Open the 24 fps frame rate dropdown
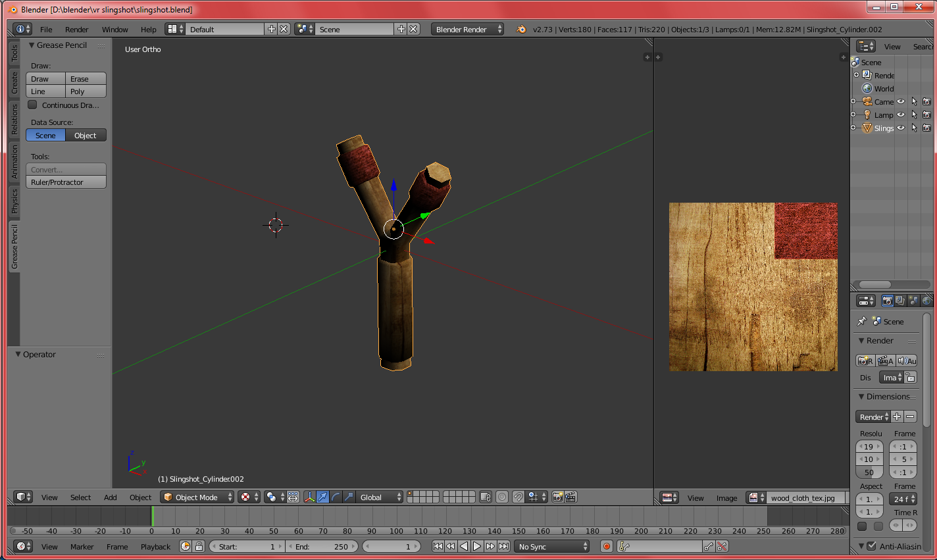 [903, 499]
